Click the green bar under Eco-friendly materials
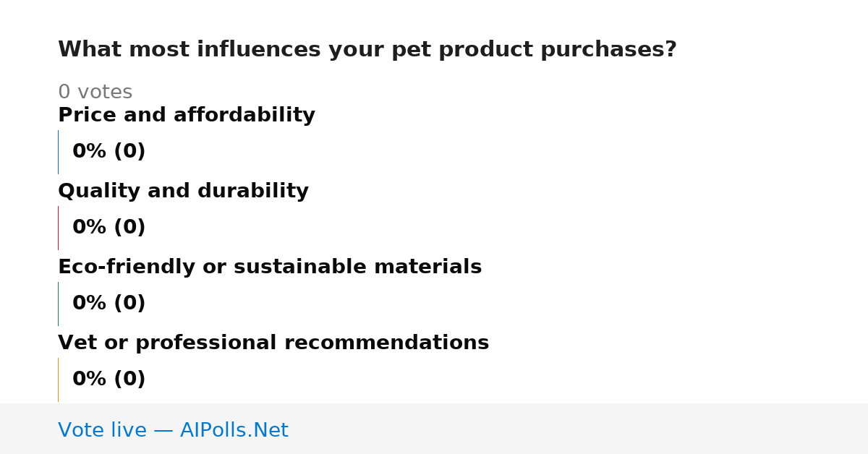 pyautogui.click(x=58, y=304)
